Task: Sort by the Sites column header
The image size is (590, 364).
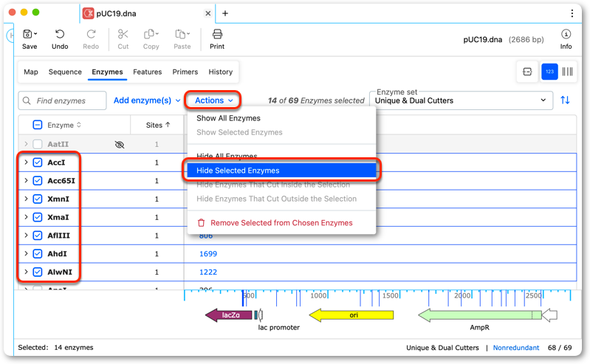Action: point(158,125)
